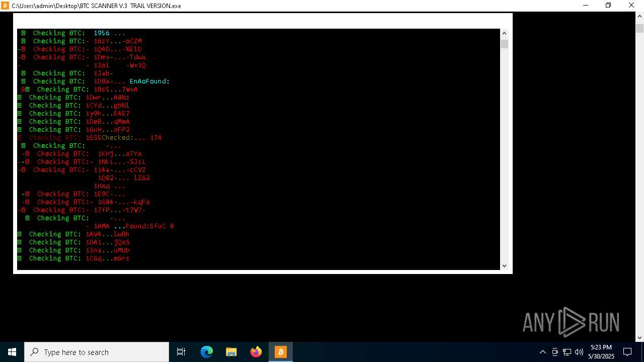Click the tray icon right of the chevron

tap(554, 352)
